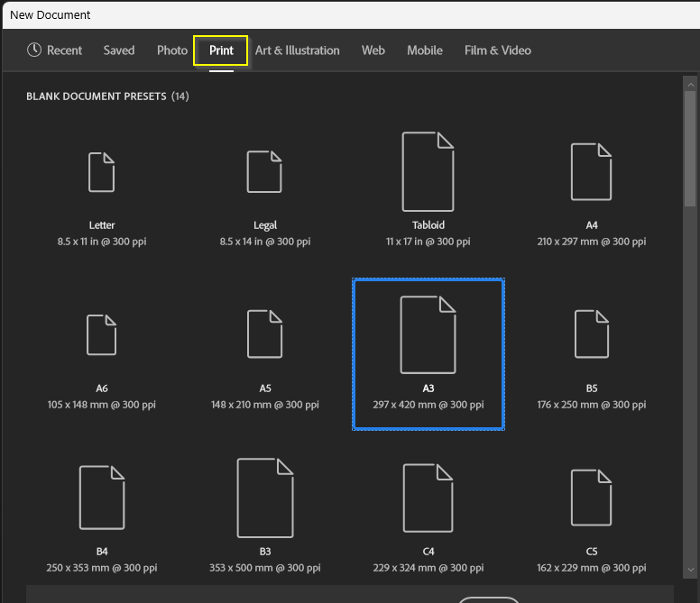
Task: Choose the A5 preset page icon
Action: 264,334
